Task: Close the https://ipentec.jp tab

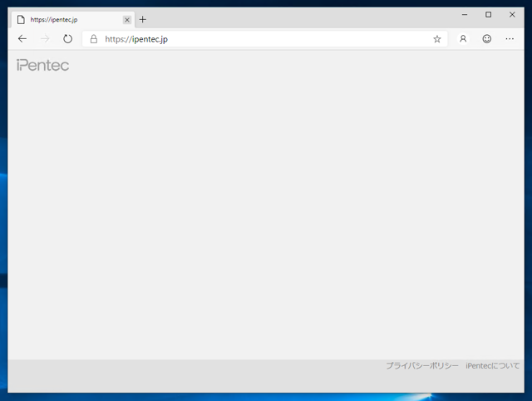Action: click(x=127, y=20)
